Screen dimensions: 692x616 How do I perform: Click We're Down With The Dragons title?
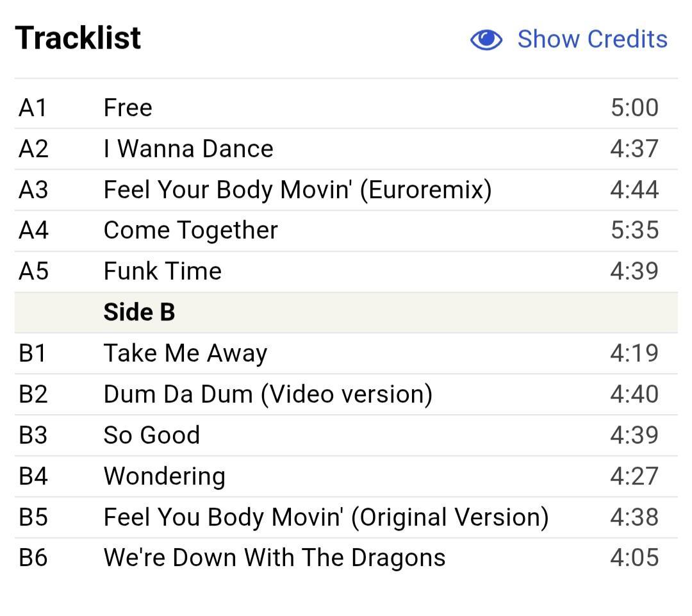(274, 558)
